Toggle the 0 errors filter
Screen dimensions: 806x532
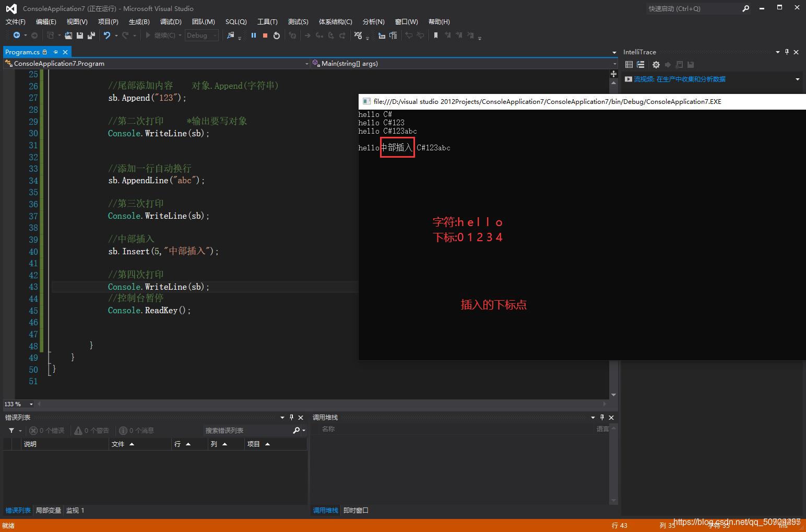[47, 431]
